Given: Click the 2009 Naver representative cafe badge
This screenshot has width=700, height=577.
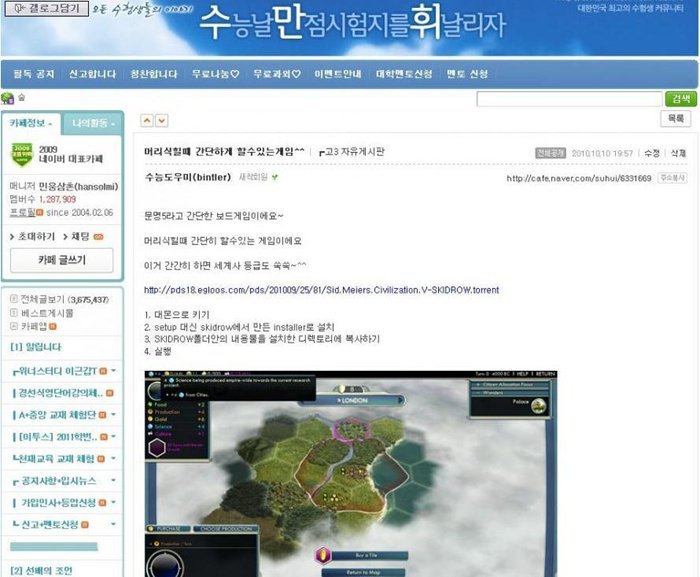Looking at the screenshot, I should pyautogui.click(x=22, y=155).
